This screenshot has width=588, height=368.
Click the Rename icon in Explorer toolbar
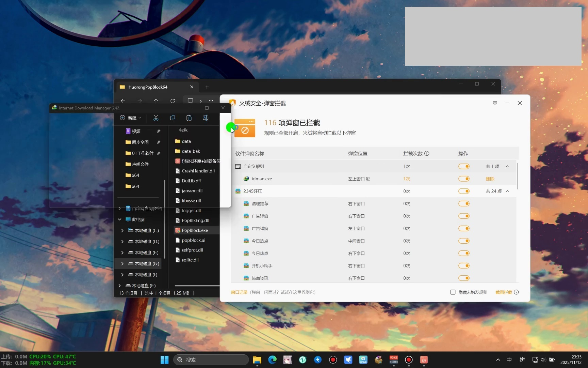206,118
